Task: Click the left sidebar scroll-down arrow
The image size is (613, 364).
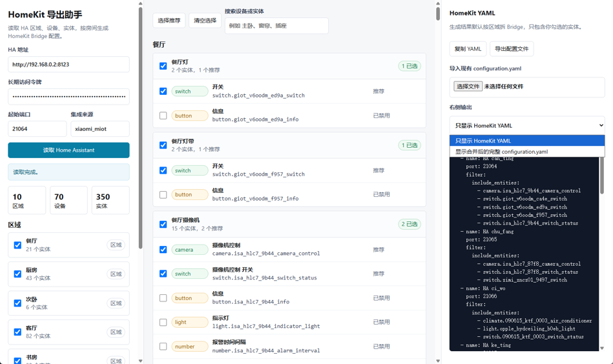Action: coord(140,361)
